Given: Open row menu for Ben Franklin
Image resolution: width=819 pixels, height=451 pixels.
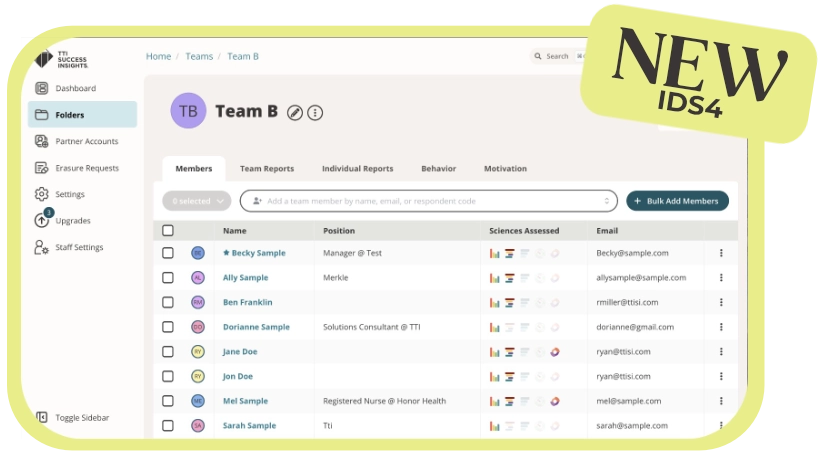Looking at the screenshot, I should [721, 302].
